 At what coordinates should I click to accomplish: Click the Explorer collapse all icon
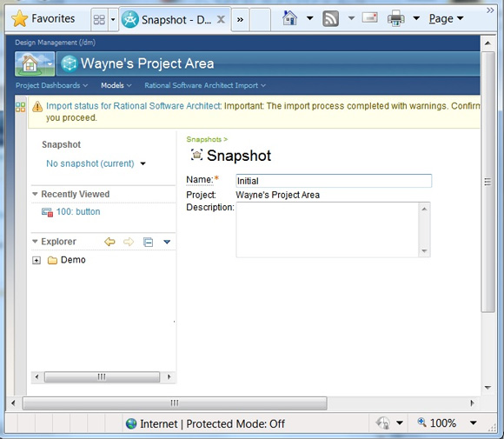point(148,242)
